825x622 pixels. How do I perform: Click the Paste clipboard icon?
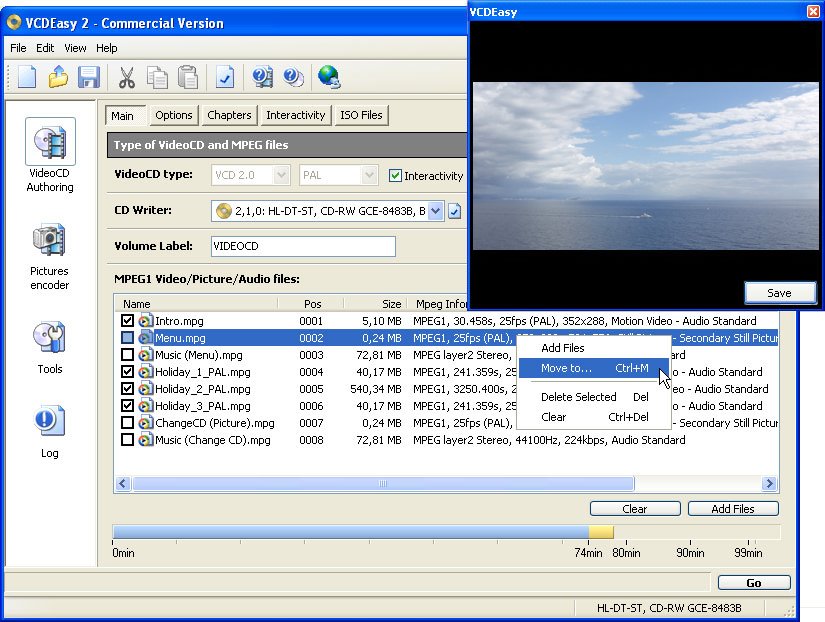click(x=188, y=77)
